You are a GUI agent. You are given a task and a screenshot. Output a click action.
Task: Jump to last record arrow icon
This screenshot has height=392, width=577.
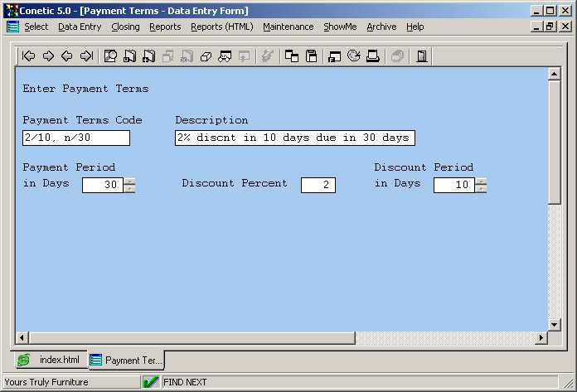(x=85, y=56)
